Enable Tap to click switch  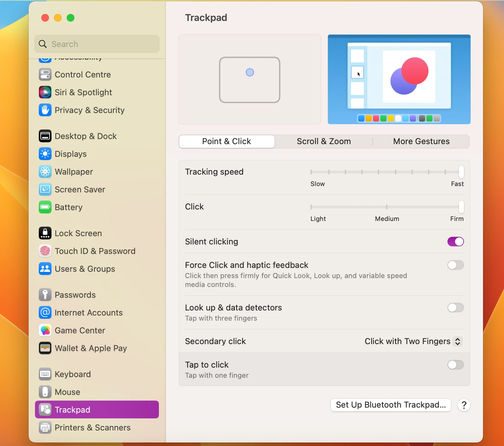(x=456, y=365)
